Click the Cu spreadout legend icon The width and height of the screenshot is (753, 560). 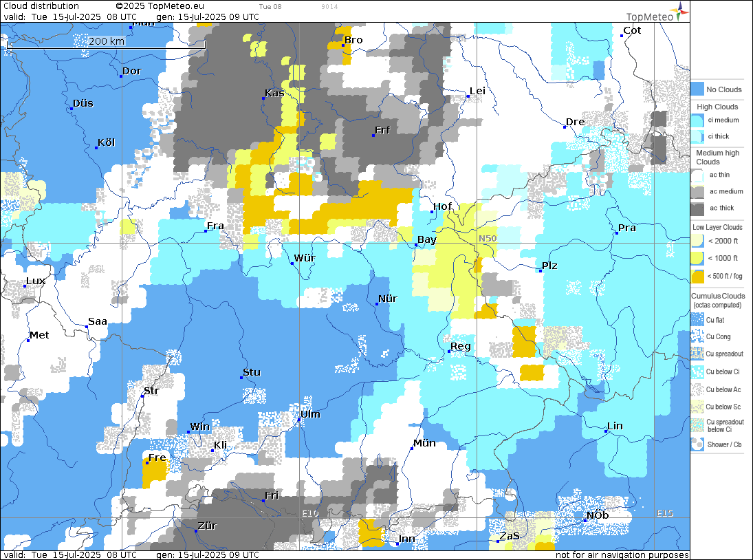click(697, 354)
